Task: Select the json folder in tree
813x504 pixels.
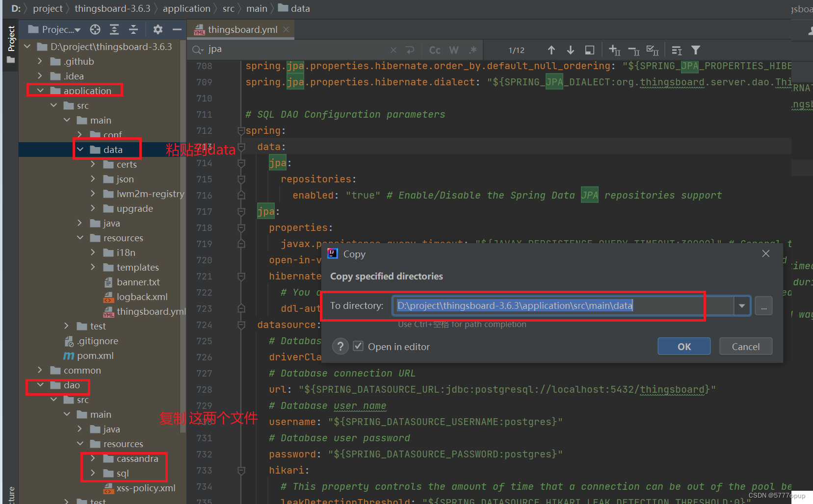Action: click(x=119, y=179)
